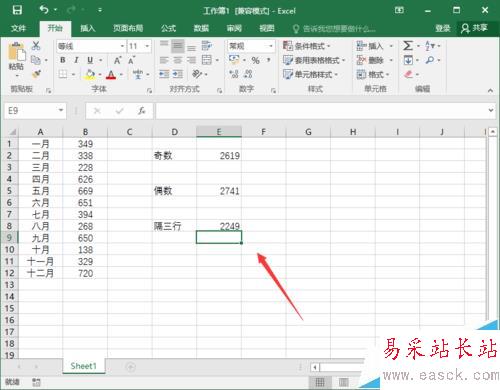The image size is (500, 390).
Task: Decrease indent icon
Action: point(164,74)
